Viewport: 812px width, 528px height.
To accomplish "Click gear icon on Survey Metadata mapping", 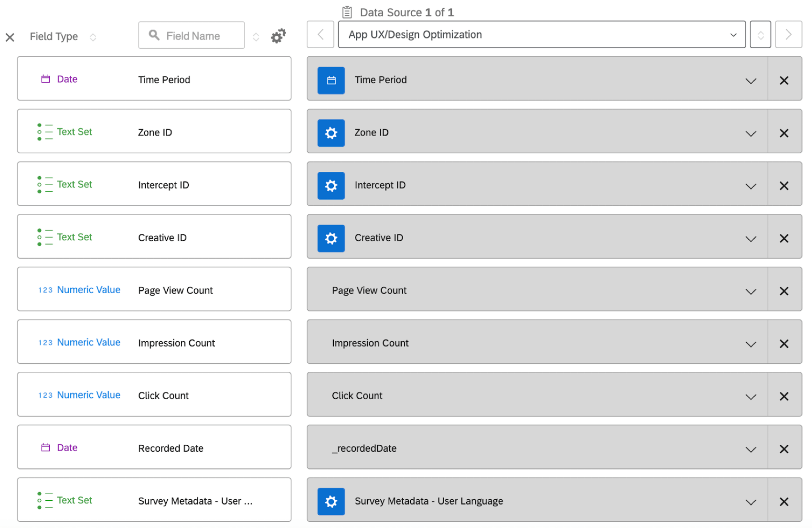I will tap(331, 501).
